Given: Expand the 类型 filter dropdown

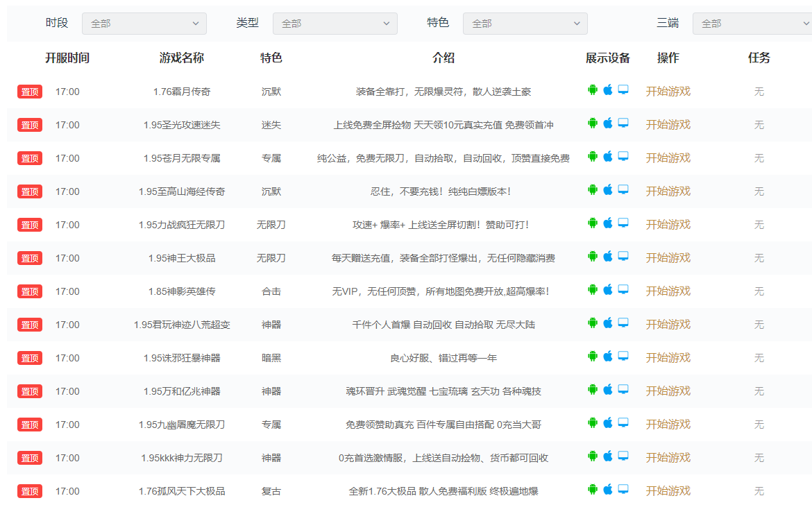Looking at the screenshot, I should click(335, 24).
